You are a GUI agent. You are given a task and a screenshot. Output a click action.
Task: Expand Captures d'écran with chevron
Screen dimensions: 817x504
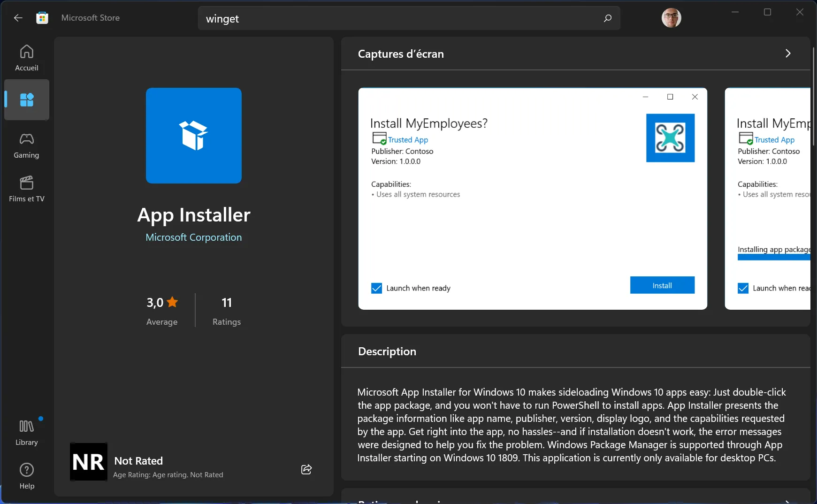tap(788, 53)
